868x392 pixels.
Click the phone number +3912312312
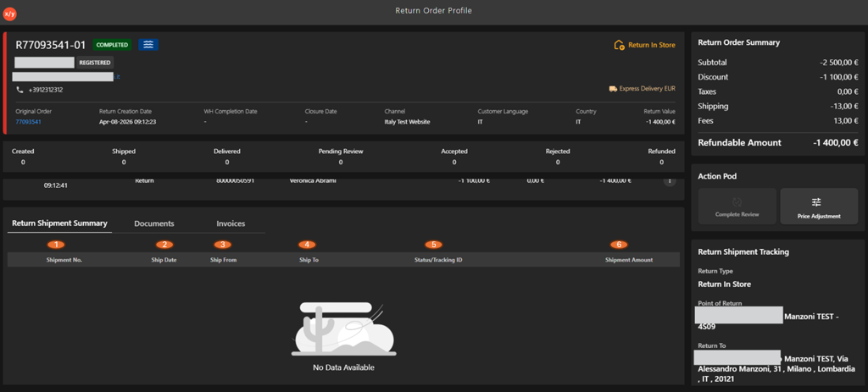coord(46,89)
